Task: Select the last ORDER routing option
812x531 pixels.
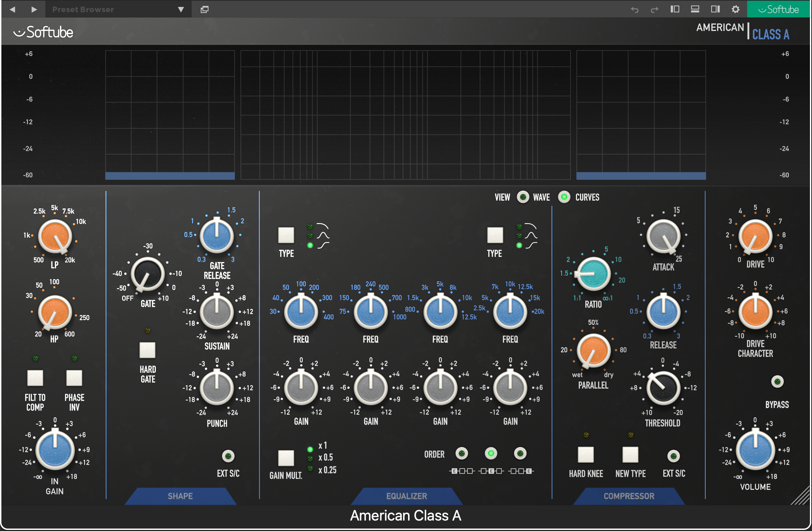Action: pos(520,453)
